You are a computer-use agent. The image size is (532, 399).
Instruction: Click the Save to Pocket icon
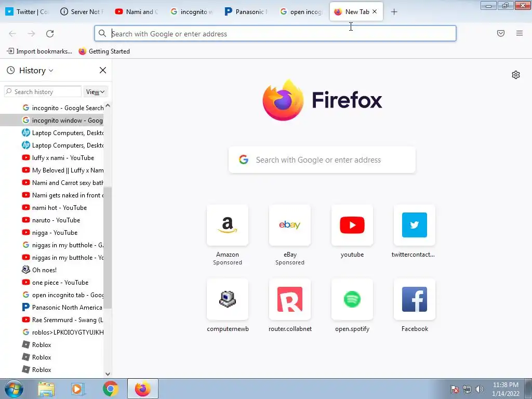[501, 33]
